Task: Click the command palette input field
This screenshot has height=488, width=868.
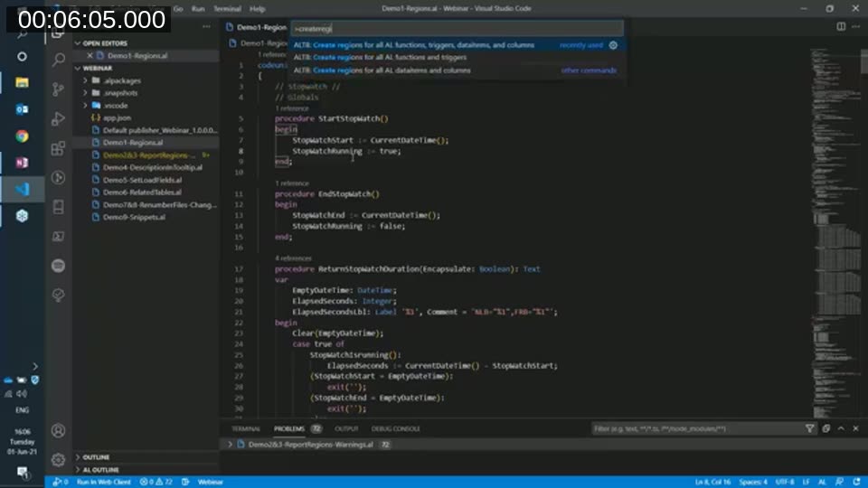Action: pos(458,28)
